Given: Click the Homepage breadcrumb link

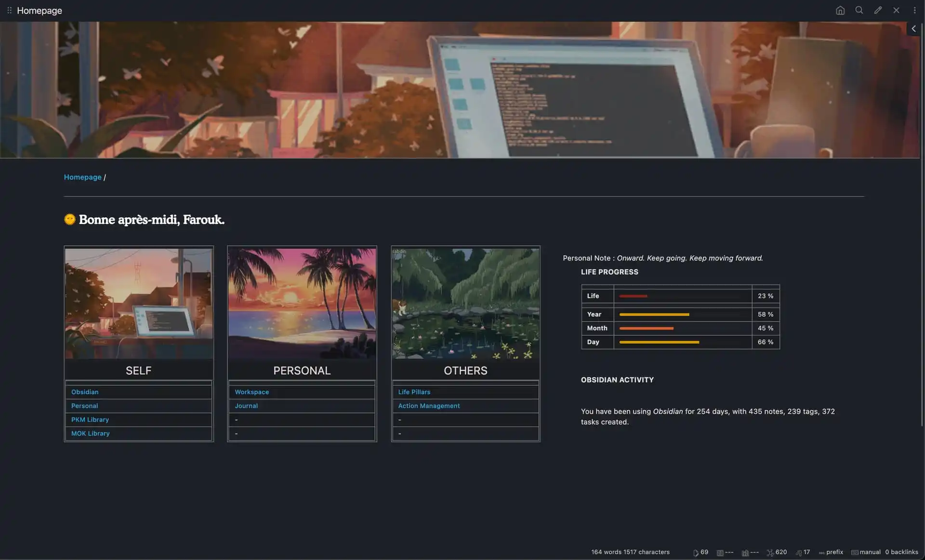Looking at the screenshot, I should click(x=82, y=177).
